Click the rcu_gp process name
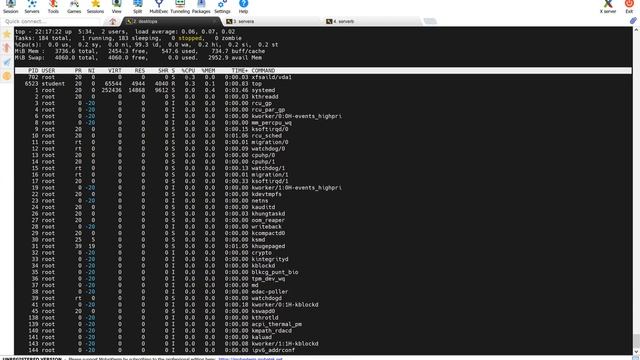 point(262,103)
